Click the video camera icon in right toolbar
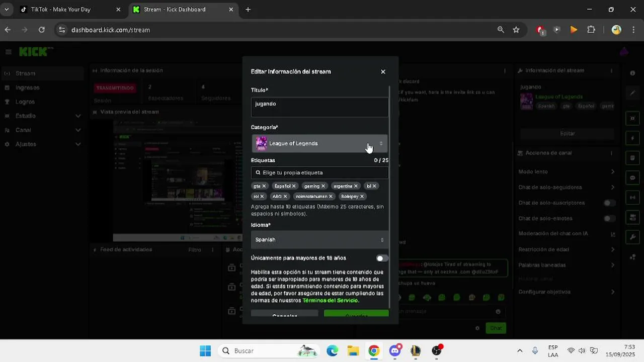The image size is (644, 362). point(632,217)
